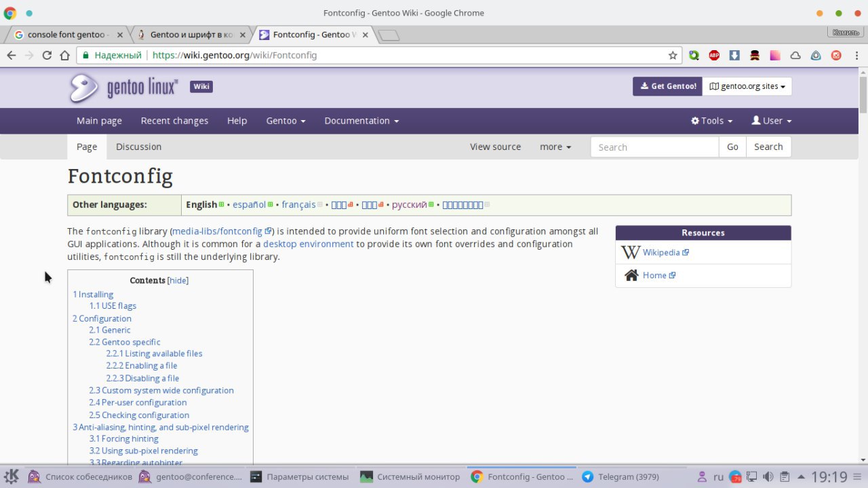
Task: Open the browser home page
Action: [x=64, y=56]
